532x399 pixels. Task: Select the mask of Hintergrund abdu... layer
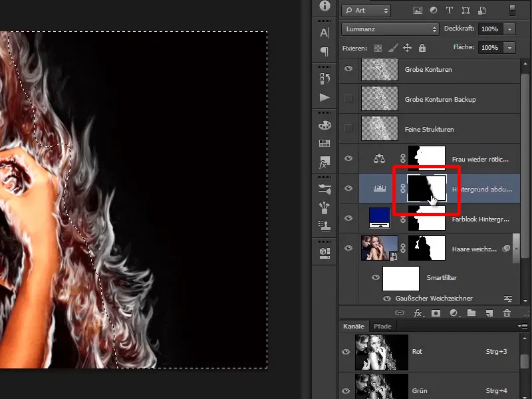click(x=426, y=188)
